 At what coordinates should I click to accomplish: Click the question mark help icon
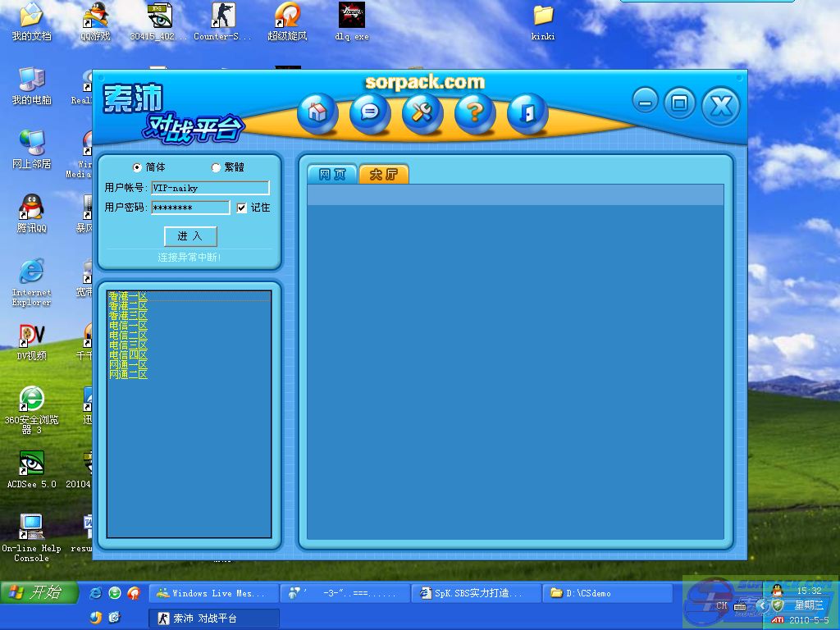point(475,112)
